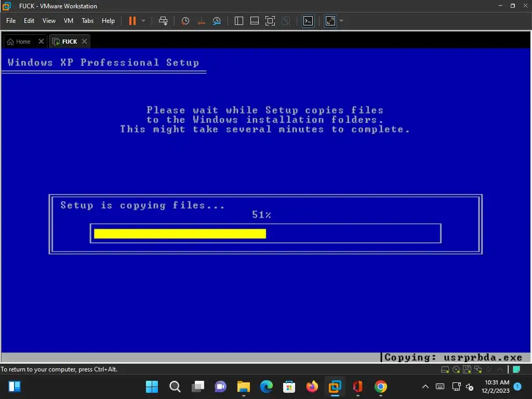Click the stretch guest display icon

[x=330, y=21]
